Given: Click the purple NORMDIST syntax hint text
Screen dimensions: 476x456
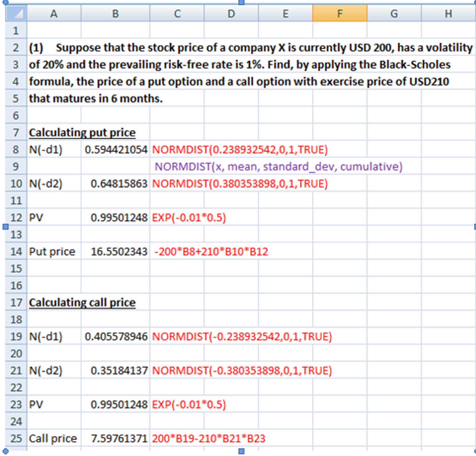Looking at the screenshot, I should pyautogui.click(x=279, y=166).
